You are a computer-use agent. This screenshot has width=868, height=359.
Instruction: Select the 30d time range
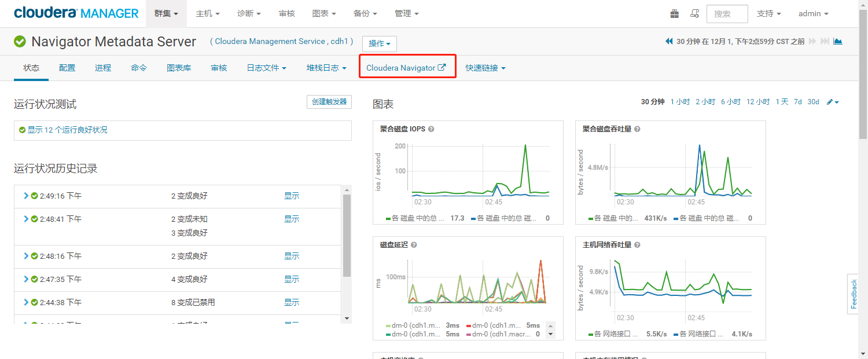click(x=814, y=102)
